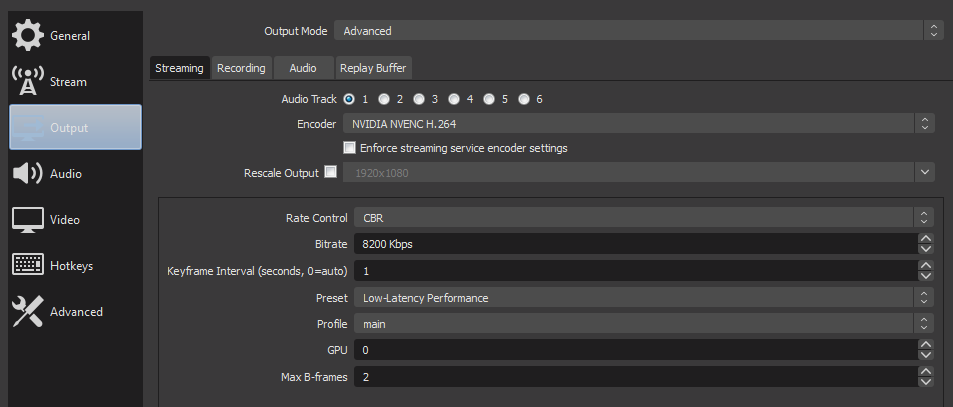Increase GPU value with up arrow

coord(926,344)
